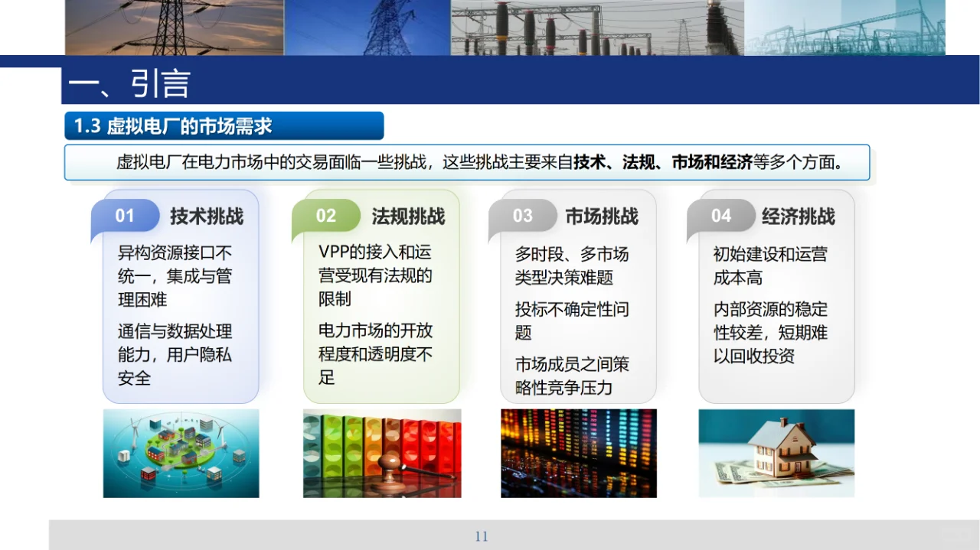
Task: Select the green energy city illustration
Action: 181,453
